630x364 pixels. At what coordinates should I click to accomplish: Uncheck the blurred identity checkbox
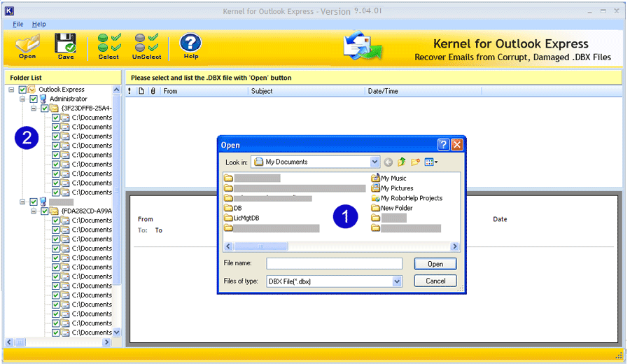[x=34, y=202]
